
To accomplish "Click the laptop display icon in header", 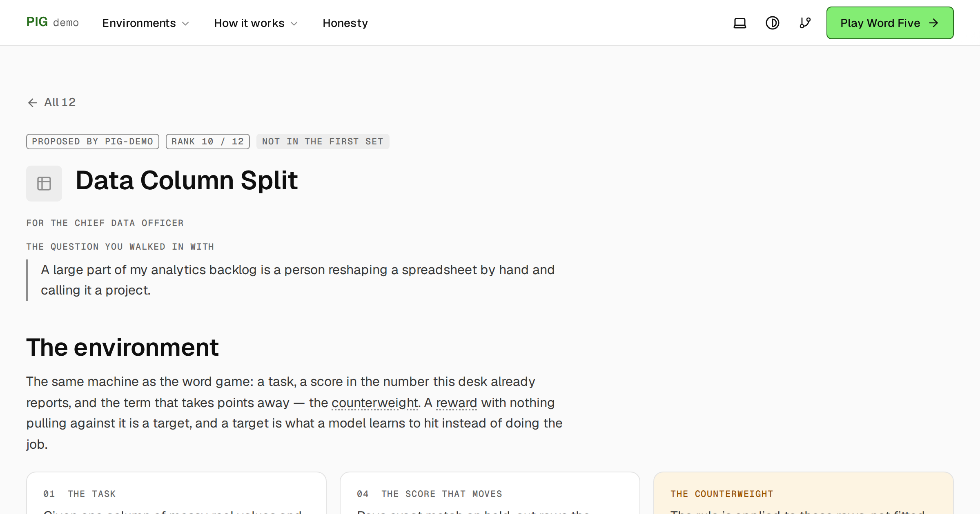I will tap(739, 23).
